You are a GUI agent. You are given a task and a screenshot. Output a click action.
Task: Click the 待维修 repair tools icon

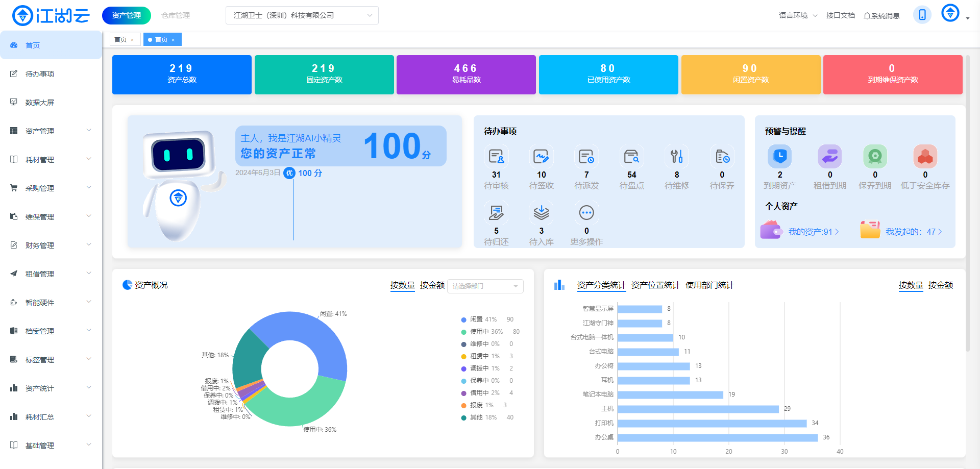677,156
